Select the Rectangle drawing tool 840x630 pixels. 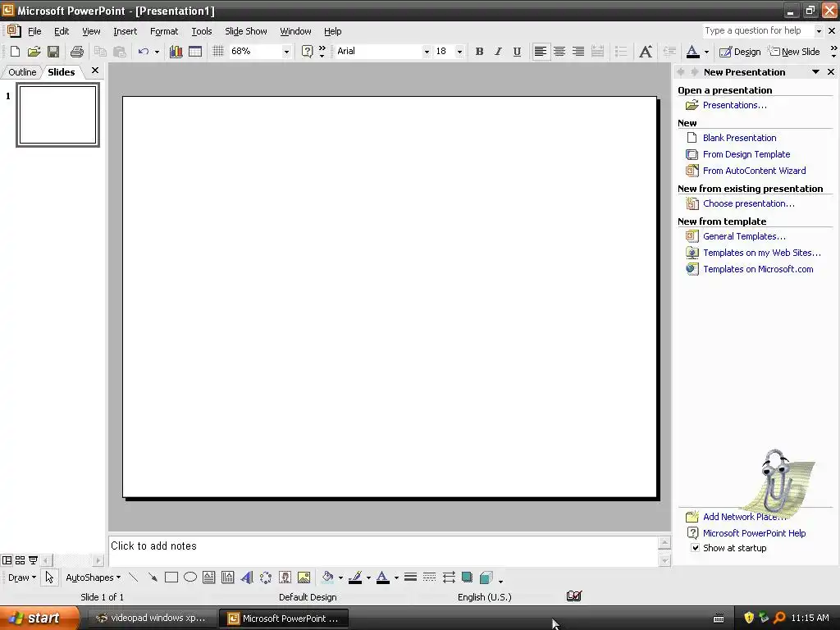(171, 577)
